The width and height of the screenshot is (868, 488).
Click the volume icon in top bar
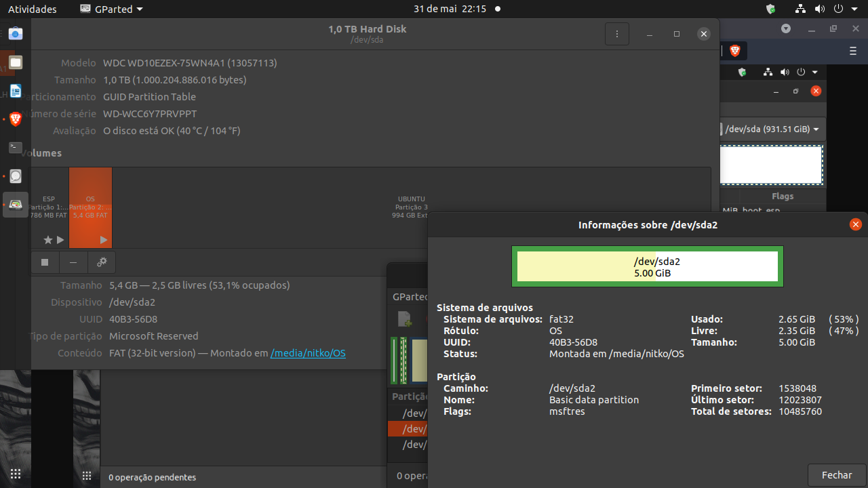[819, 9]
